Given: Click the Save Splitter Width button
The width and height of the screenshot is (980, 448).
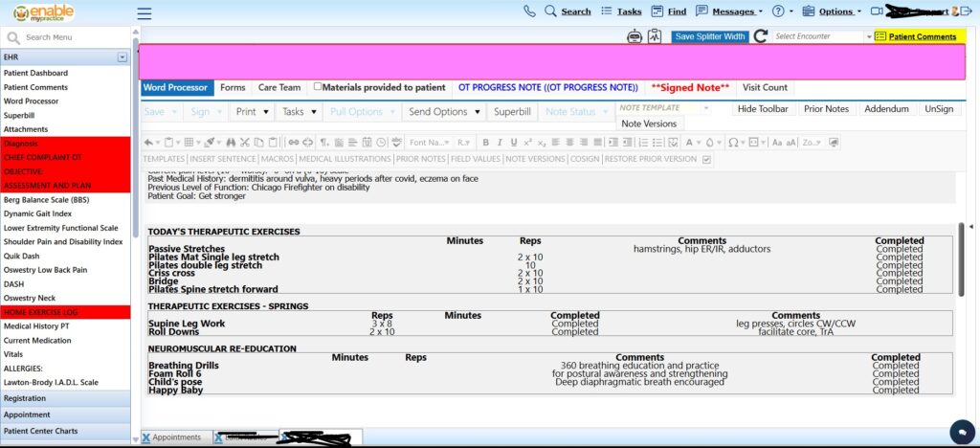Looking at the screenshot, I should point(709,36).
